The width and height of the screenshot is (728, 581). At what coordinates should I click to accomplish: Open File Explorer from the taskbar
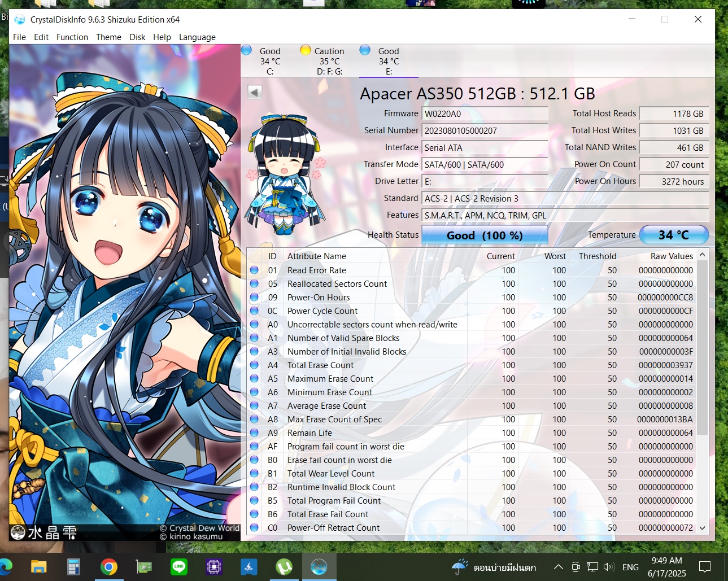[x=38, y=567]
